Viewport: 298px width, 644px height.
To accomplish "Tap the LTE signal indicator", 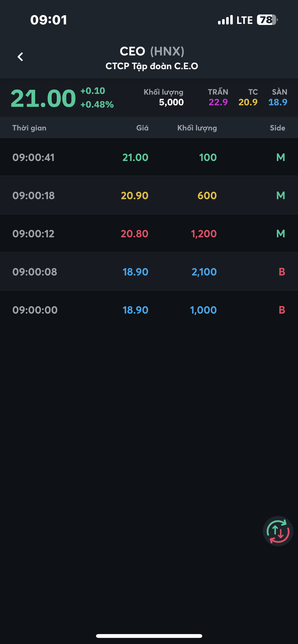I will (235, 20).
